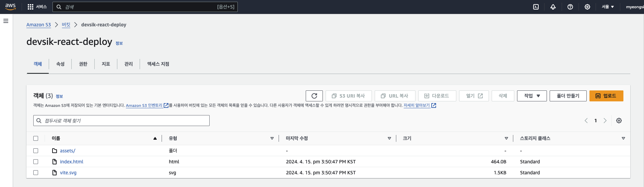Go to previous page arrow
The height and width of the screenshot is (187, 644).
586,121
